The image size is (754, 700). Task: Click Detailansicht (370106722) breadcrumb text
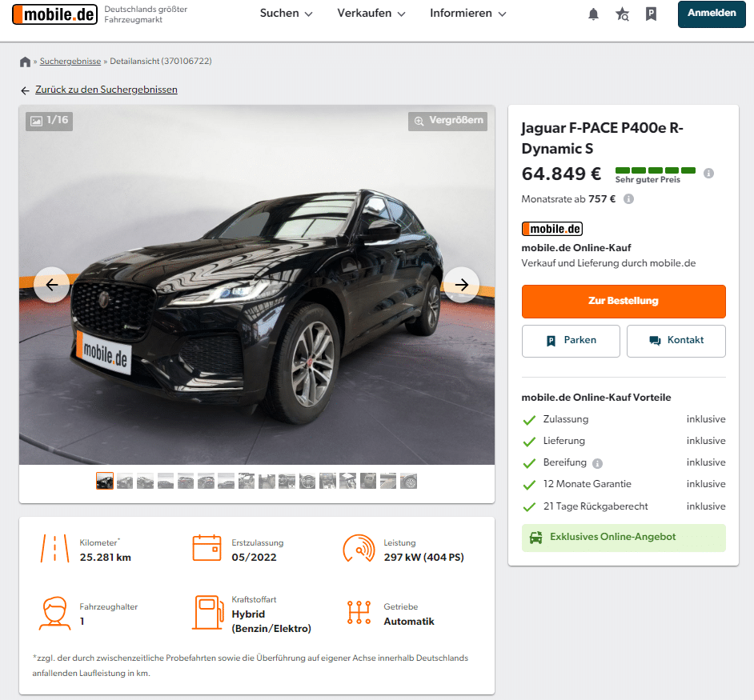point(161,62)
